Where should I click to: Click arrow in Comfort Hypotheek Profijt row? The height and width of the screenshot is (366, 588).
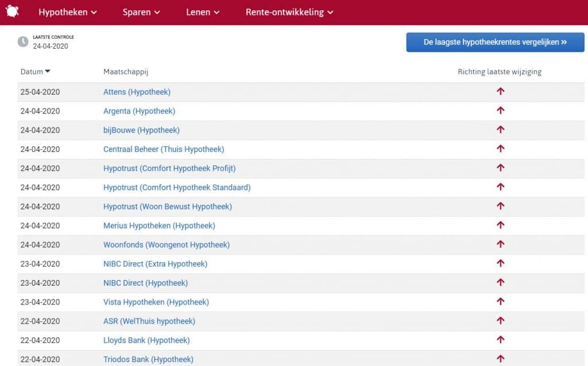click(500, 168)
